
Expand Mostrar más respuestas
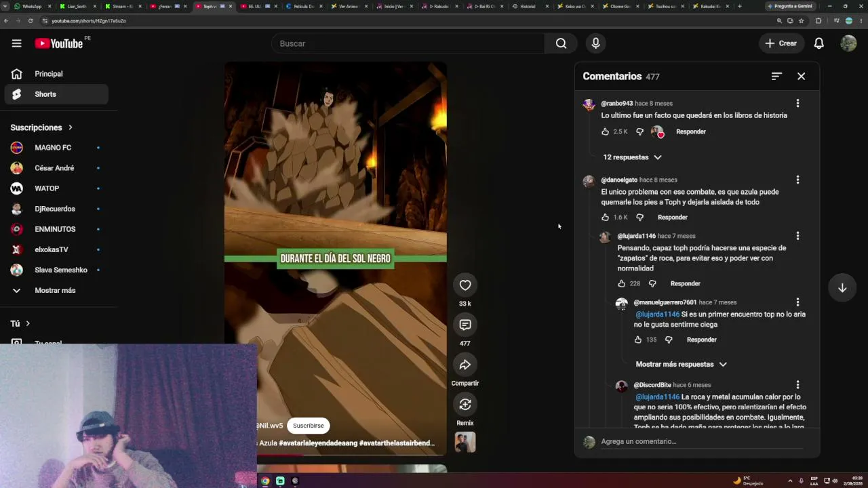pos(681,365)
